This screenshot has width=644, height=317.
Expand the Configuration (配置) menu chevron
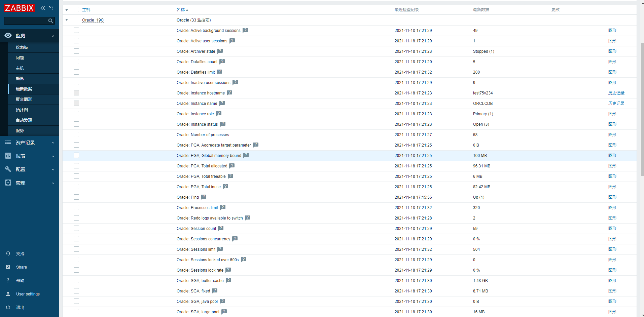[53, 170]
